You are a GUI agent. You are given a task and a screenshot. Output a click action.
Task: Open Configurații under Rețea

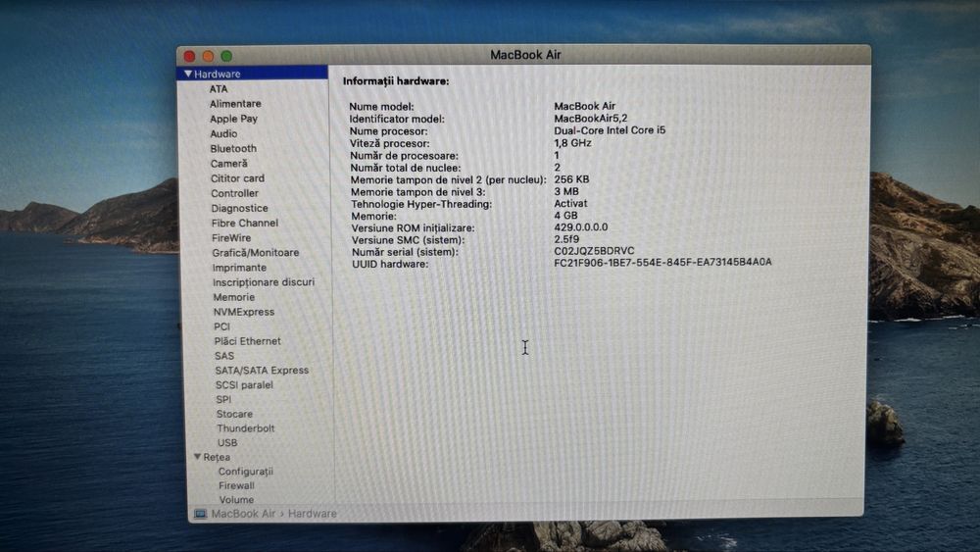click(246, 472)
